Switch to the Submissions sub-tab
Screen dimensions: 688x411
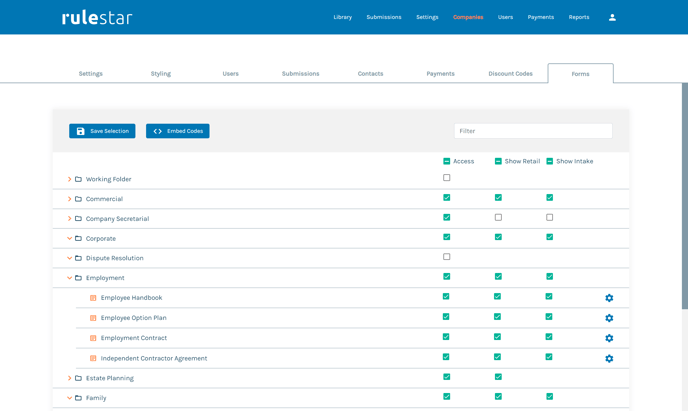301,74
